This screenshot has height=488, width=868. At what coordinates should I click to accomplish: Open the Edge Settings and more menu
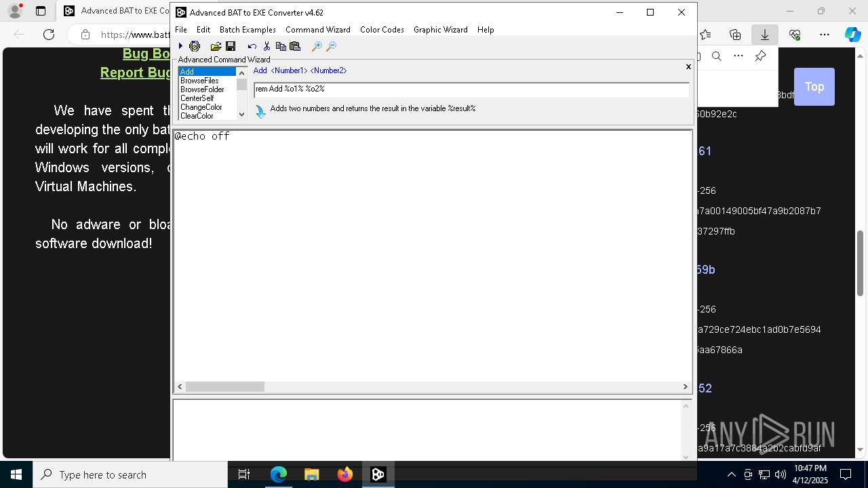(x=824, y=35)
